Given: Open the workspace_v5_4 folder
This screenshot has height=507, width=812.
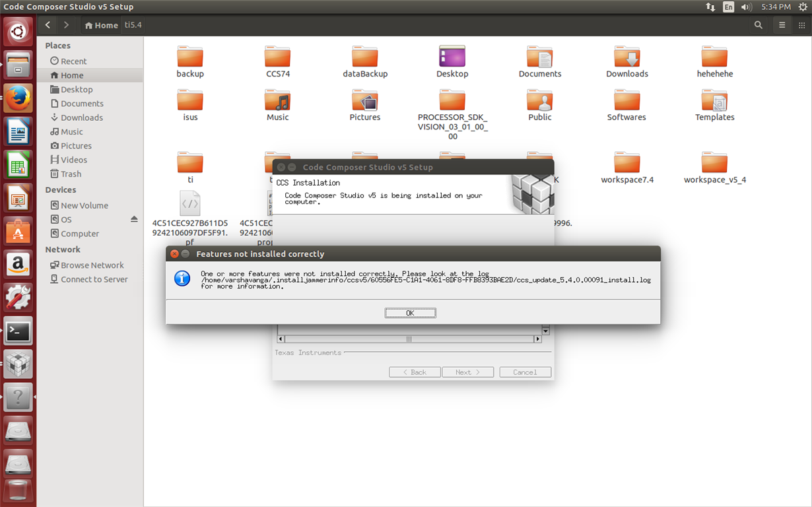Looking at the screenshot, I should pyautogui.click(x=715, y=168).
